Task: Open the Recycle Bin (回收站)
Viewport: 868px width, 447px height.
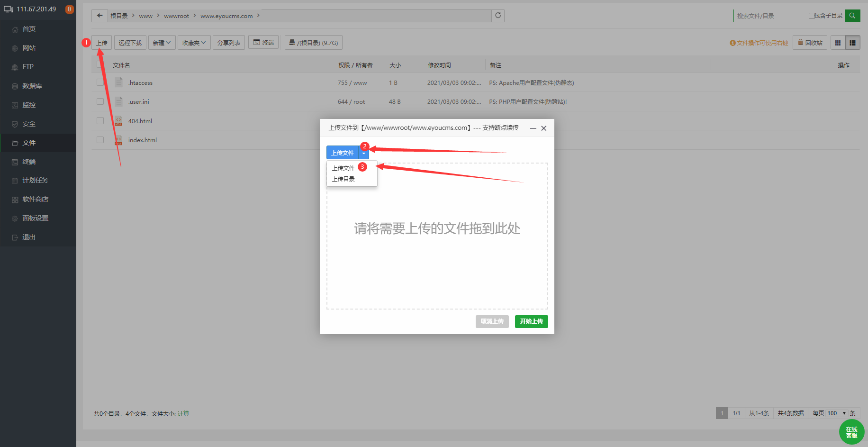Action: coord(810,43)
